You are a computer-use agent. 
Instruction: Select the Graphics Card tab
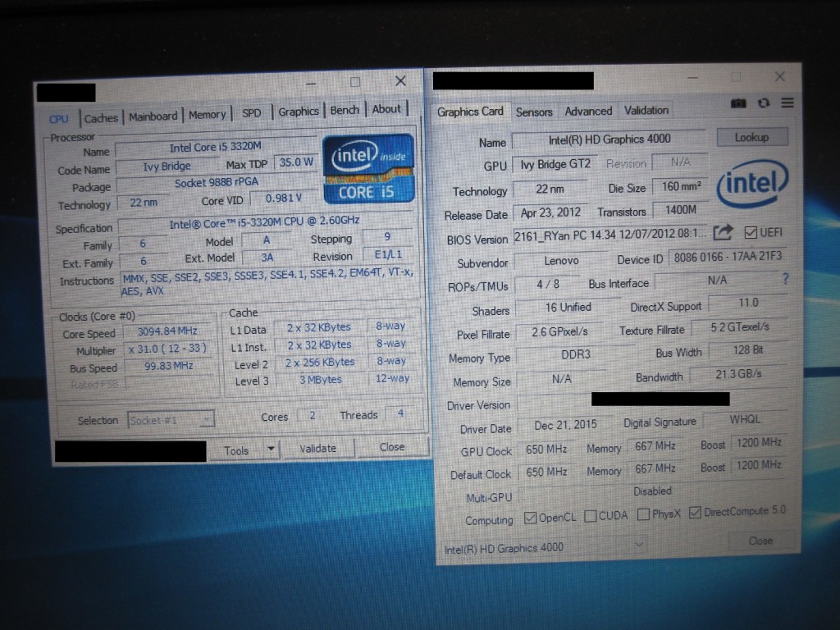(x=470, y=112)
